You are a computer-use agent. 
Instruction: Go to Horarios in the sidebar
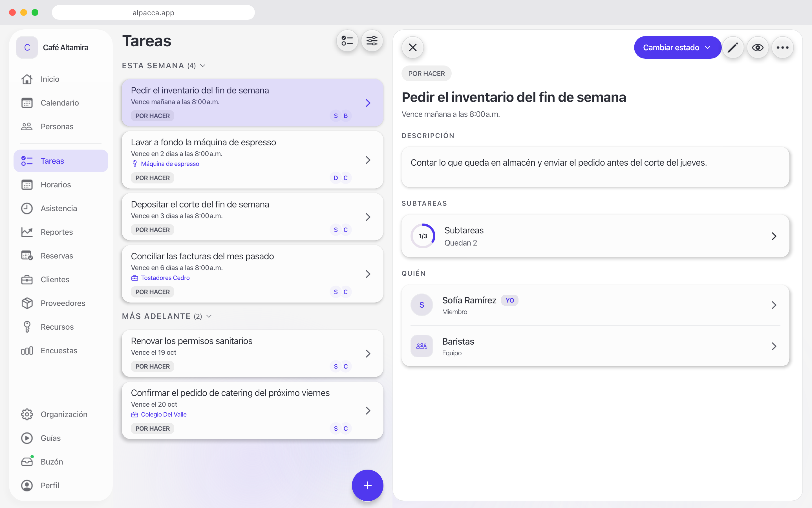[x=61, y=185]
